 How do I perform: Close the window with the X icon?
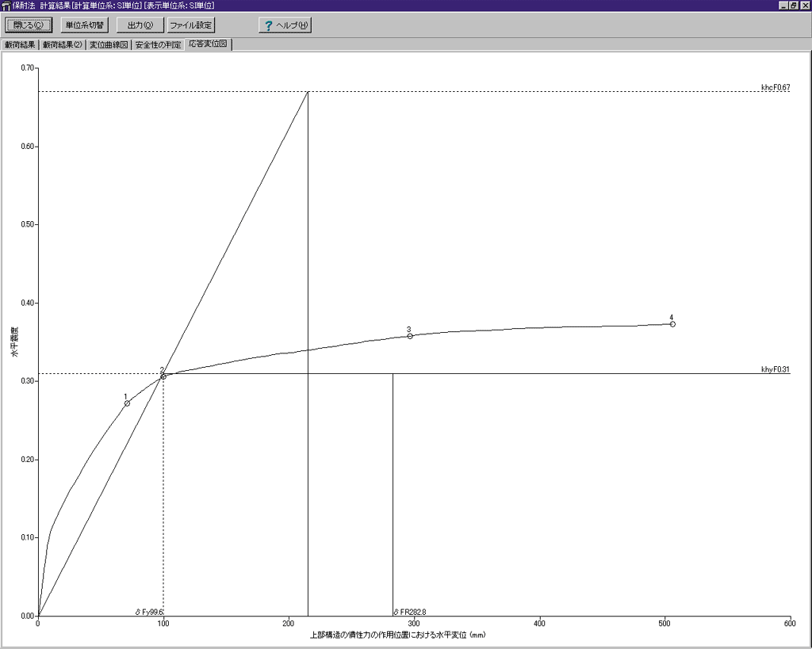tap(805, 6)
